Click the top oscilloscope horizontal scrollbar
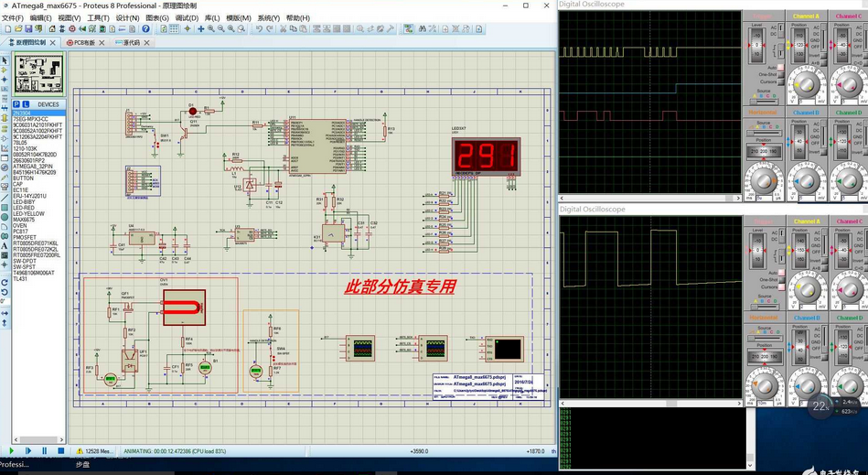The width and height of the screenshot is (868, 475). click(x=650, y=198)
